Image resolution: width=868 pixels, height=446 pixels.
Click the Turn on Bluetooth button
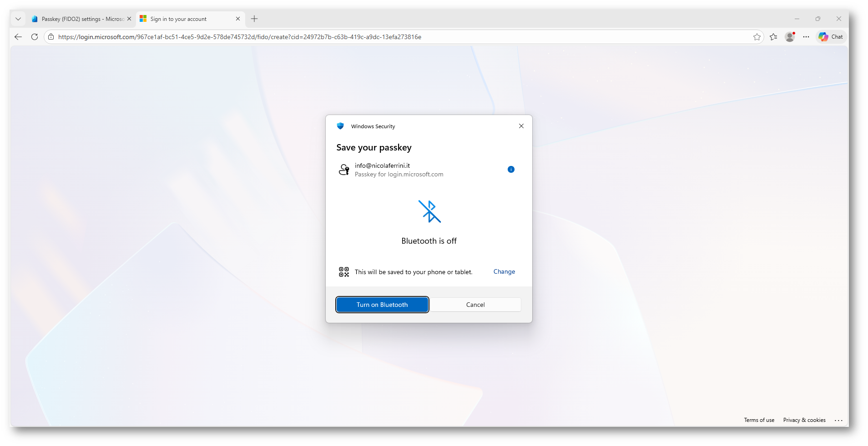tap(382, 305)
